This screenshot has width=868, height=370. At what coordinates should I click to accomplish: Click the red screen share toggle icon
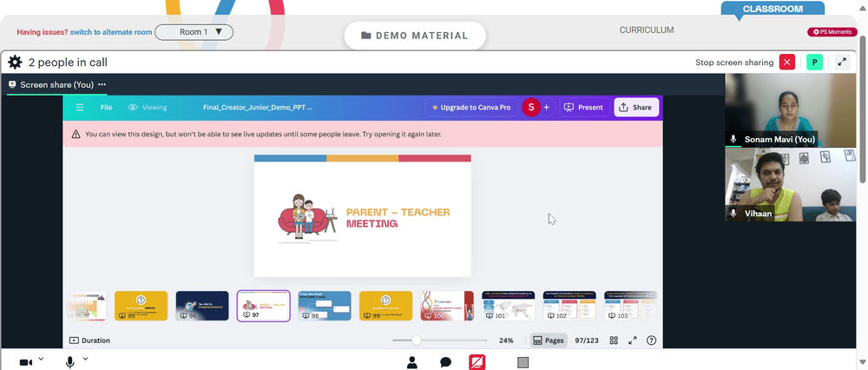(x=477, y=362)
